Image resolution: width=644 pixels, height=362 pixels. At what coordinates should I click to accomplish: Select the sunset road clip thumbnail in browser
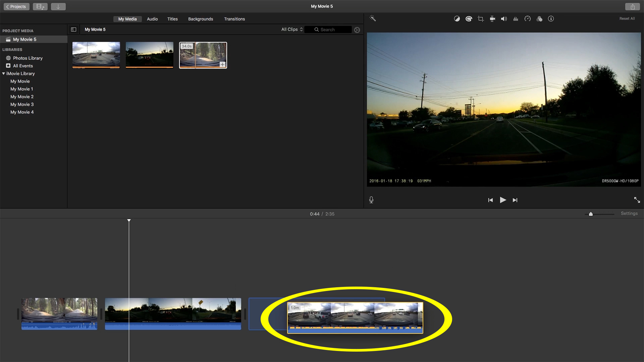coord(150,55)
